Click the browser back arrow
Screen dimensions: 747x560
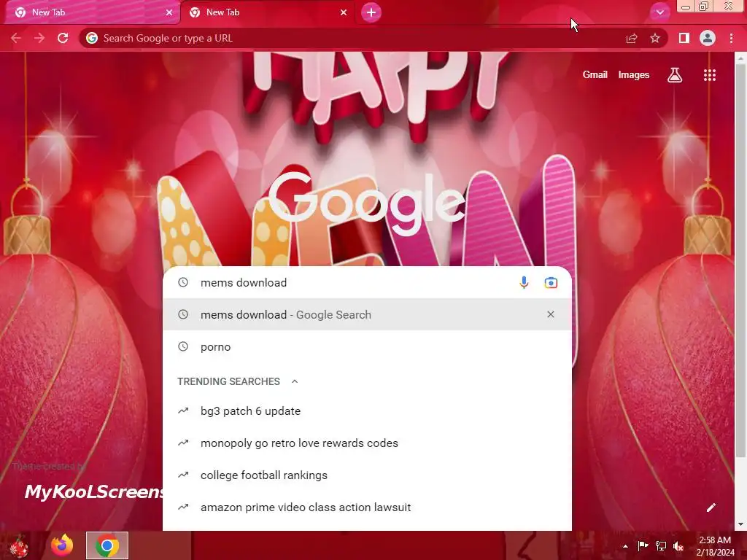[16, 38]
